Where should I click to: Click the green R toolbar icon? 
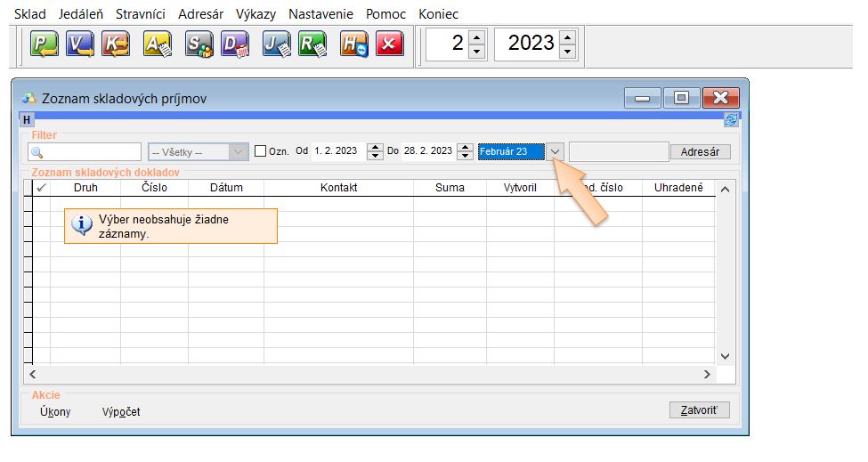click(x=312, y=44)
